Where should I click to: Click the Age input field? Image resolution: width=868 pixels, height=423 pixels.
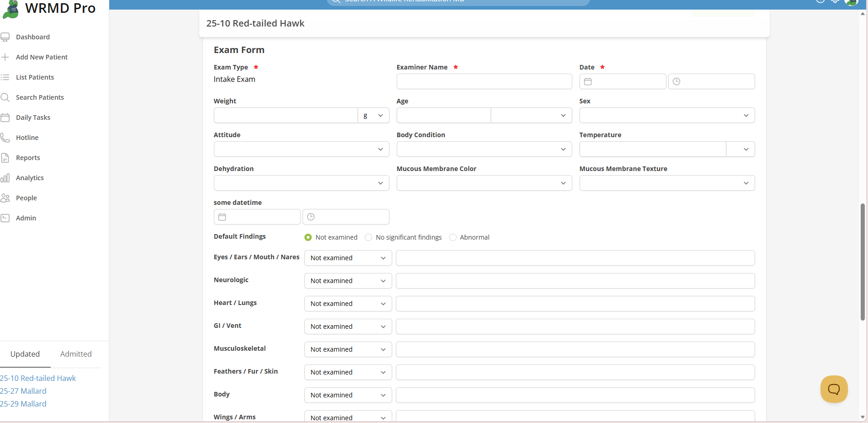click(443, 115)
